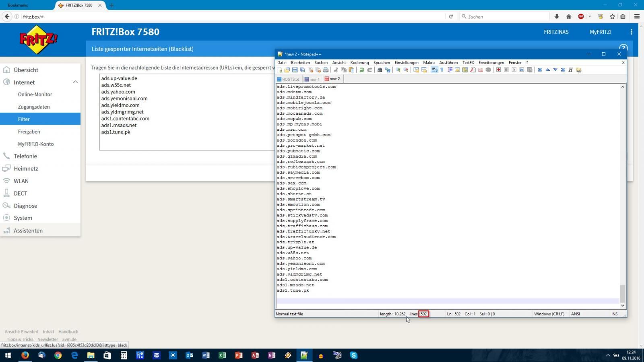Click the Undo arrow in Notepad++ toolbar
This screenshot has height=362, width=644.
point(362,70)
